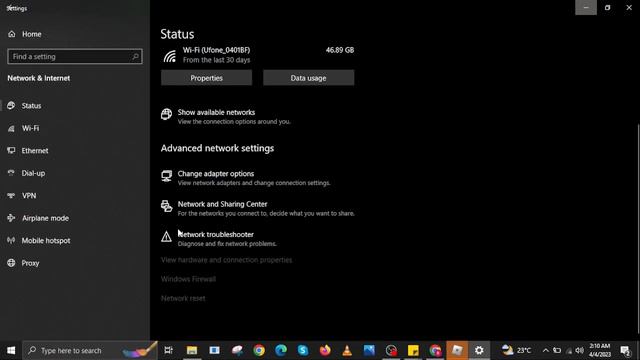Open the Windows Start menu
Viewport: 640px width, 360px height.
point(11,350)
